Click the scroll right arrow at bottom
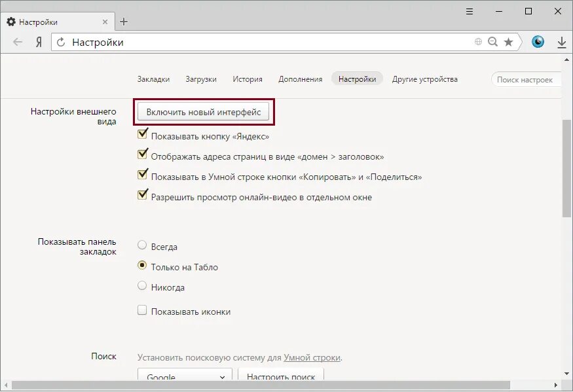The height and width of the screenshot is (392, 573). [x=555, y=385]
